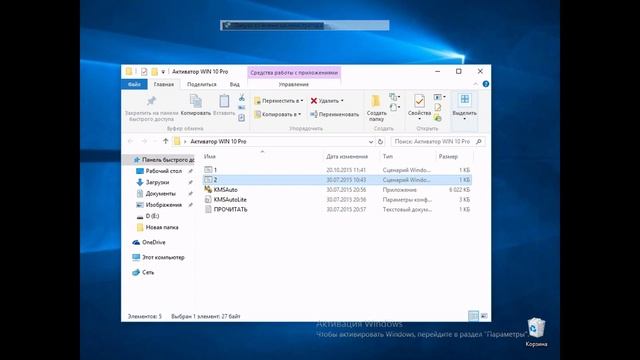The height and width of the screenshot is (360, 640).
Task: Sort by Дата изменения column header
Action: [x=347, y=157]
